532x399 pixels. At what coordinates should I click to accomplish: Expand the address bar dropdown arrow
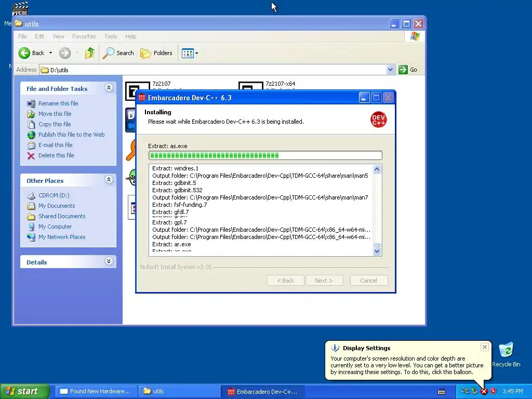tap(391, 70)
